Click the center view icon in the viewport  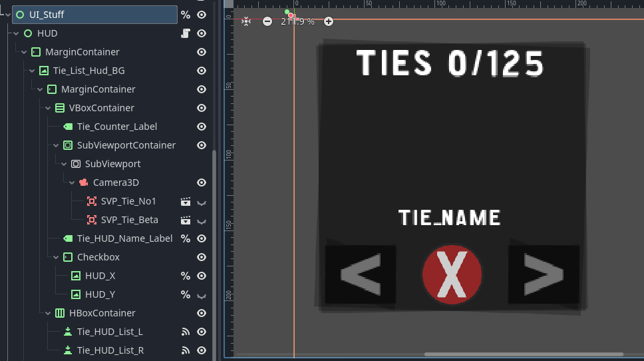[246, 21]
